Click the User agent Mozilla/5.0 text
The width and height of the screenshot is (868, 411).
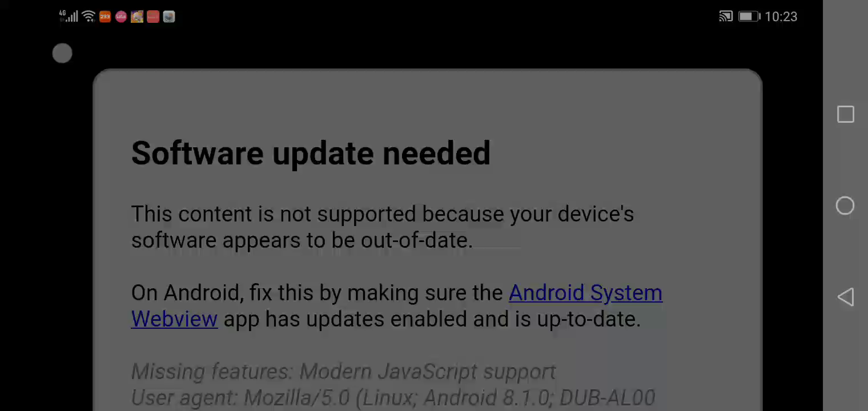tap(393, 397)
